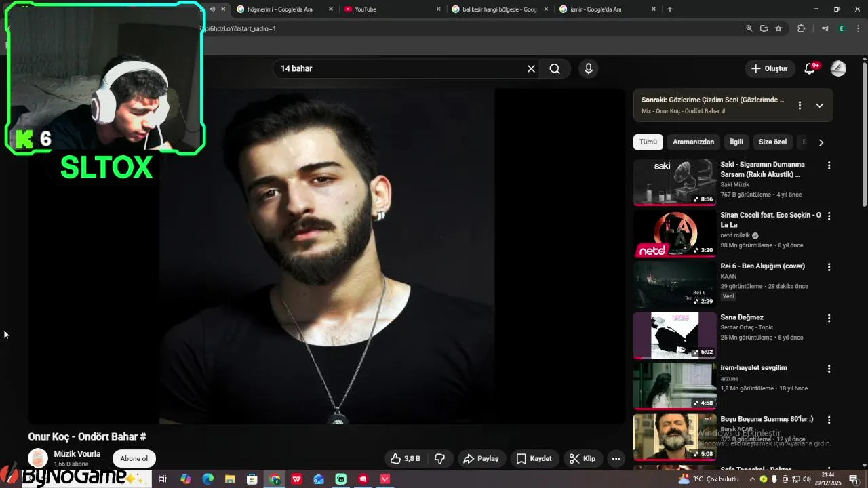The image size is (868, 488).
Task: Click the search magnifier button
Action: 555,68
